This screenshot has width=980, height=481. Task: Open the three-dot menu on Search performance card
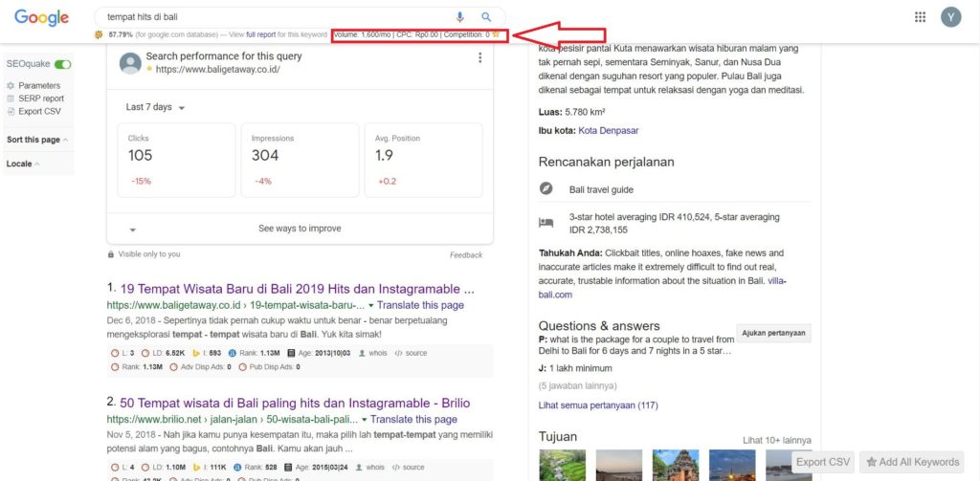tap(479, 58)
